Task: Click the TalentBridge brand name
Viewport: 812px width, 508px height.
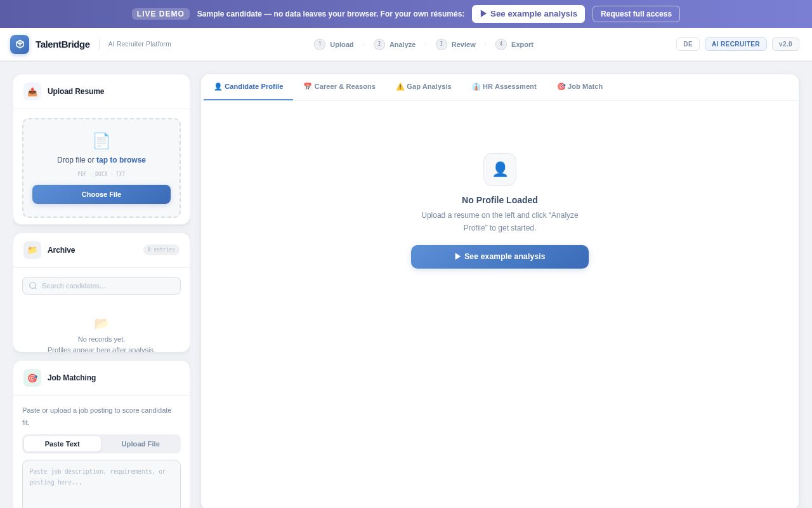Action: 63,44
